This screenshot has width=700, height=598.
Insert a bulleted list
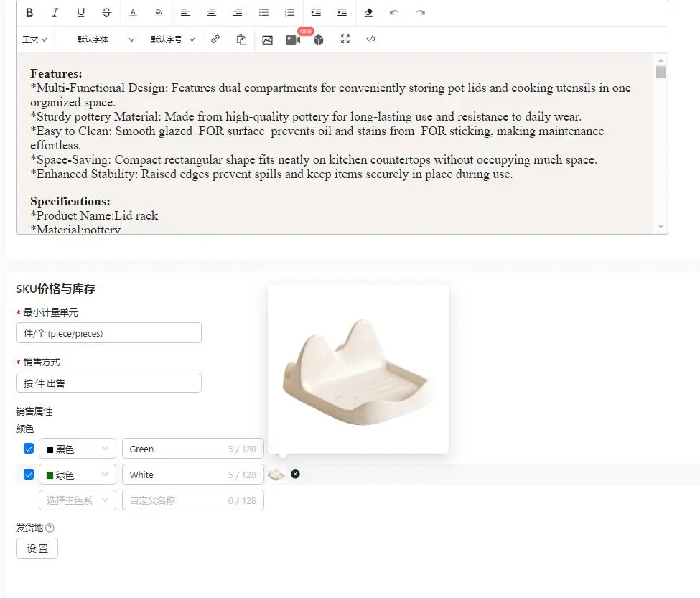[263, 12]
